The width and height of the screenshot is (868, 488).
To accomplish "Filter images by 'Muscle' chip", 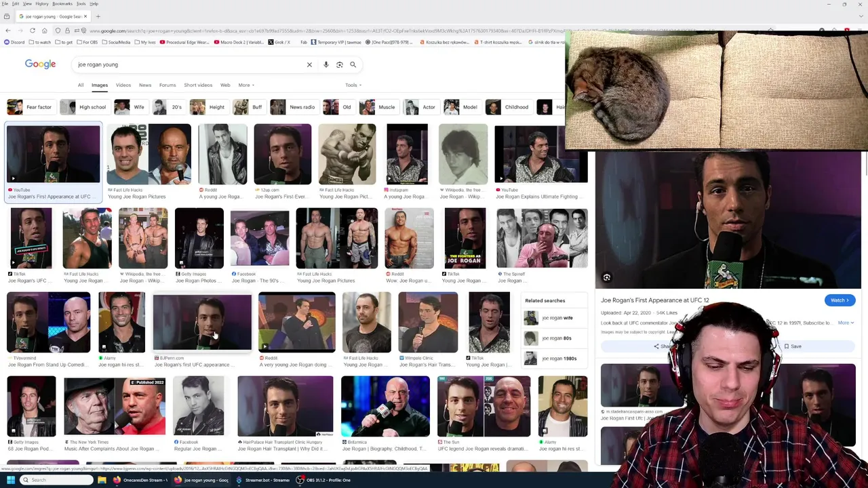I will (x=378, y=107).
